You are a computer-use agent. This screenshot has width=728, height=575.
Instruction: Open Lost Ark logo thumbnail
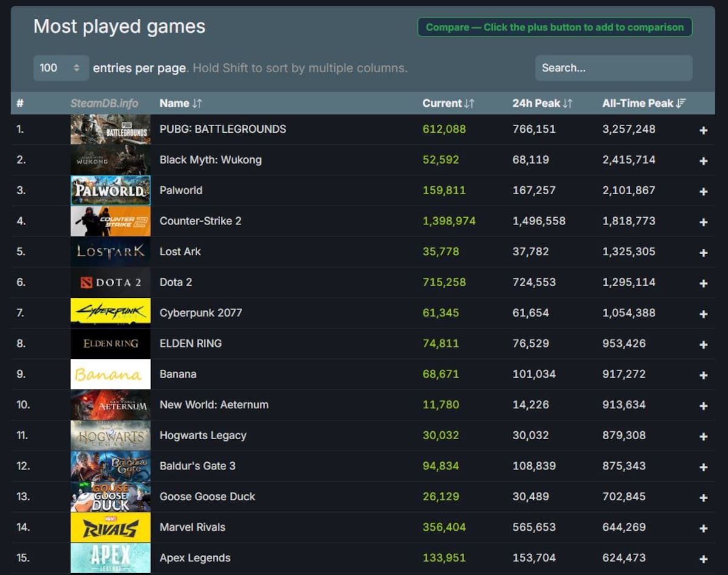click(110, 252)
